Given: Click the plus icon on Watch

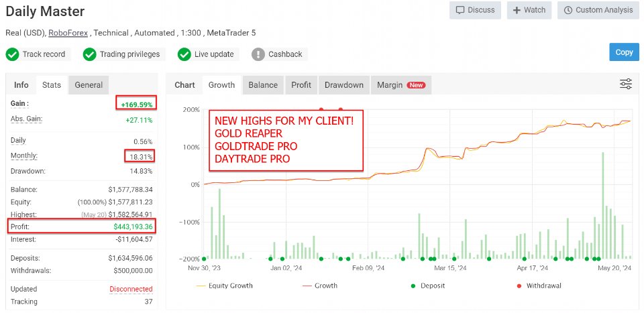Looking at the screenshot, I should [517, 10].
